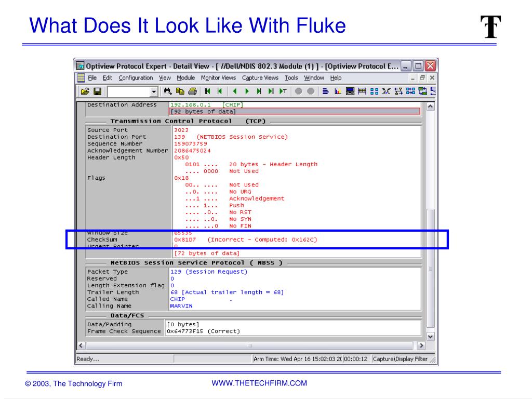The image size is (532, 399).
Task: Click the Find binoculars icon
Action: 168,91
